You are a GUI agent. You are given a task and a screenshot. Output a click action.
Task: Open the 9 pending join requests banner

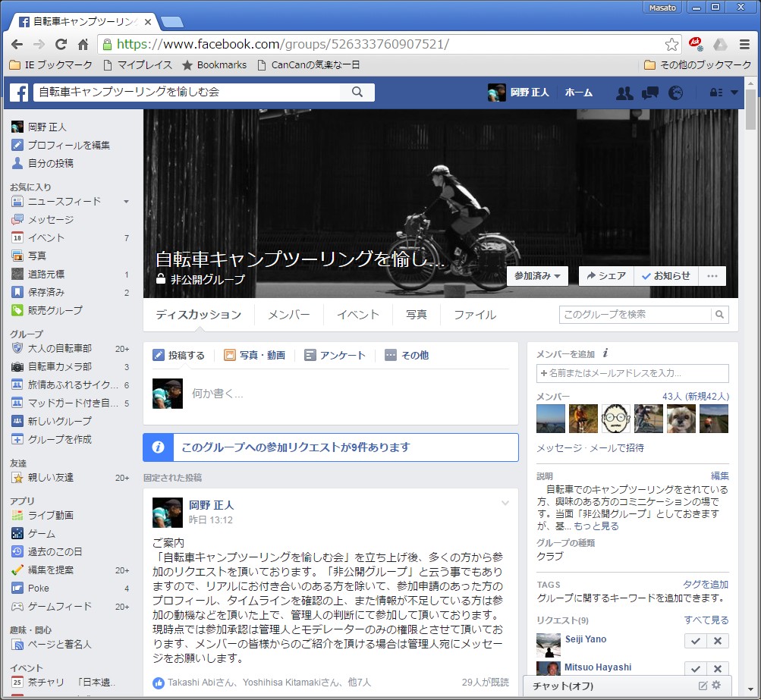(331, 447)
